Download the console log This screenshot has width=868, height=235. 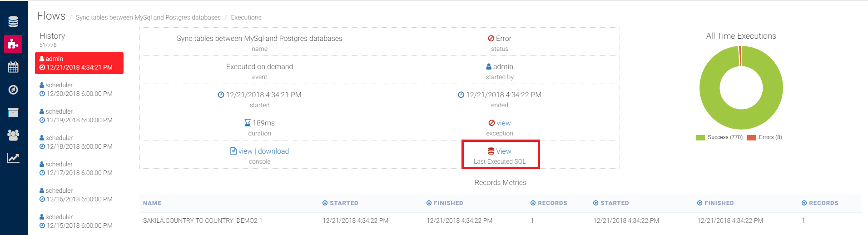(273, 151)
